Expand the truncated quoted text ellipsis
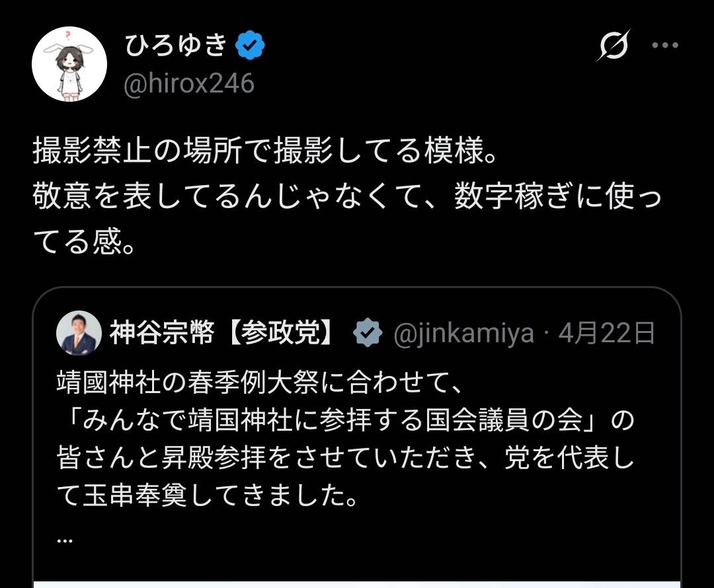The image size is (714, 588). tap(65, 538)
